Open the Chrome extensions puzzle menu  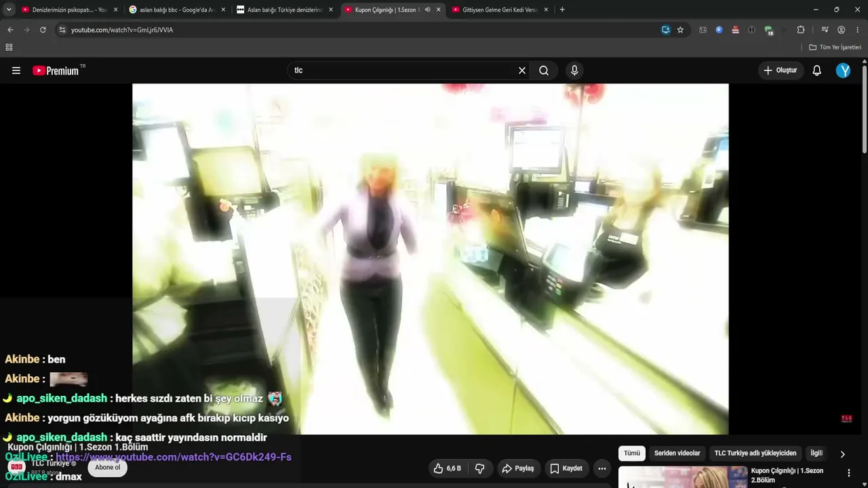[801, 30]
